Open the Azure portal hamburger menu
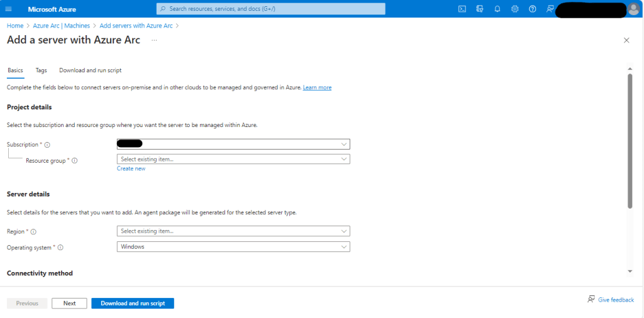This screenshot has height=318, width=644. click(x=9, y=9)
